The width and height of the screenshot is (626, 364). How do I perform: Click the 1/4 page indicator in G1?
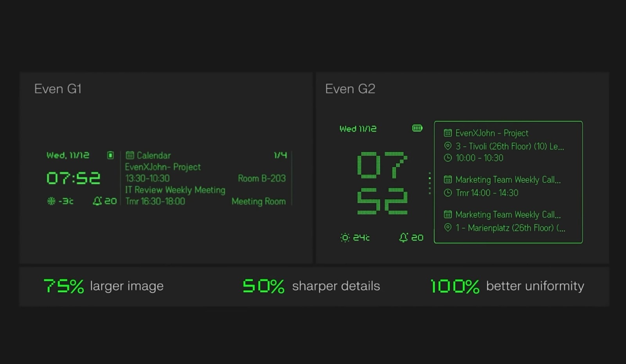(x=280, y=155)
